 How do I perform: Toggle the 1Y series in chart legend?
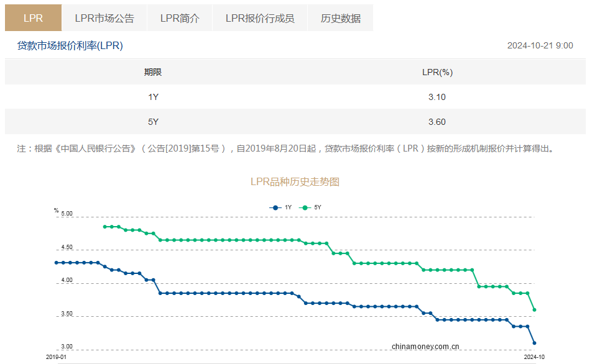coord(280,207)
